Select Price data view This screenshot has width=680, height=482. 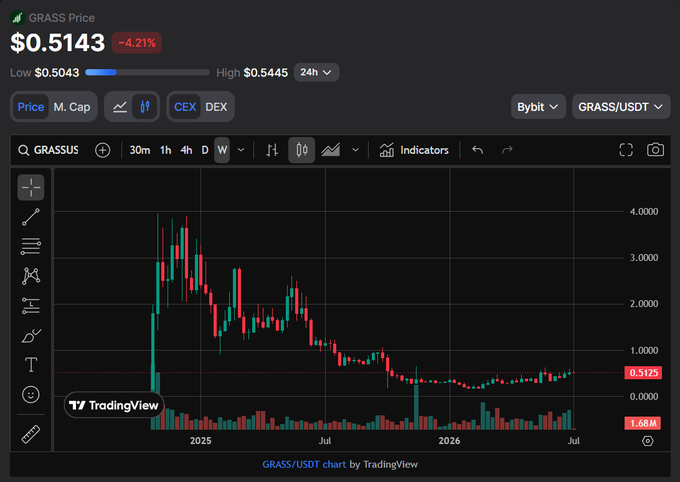tap(31, 107)
